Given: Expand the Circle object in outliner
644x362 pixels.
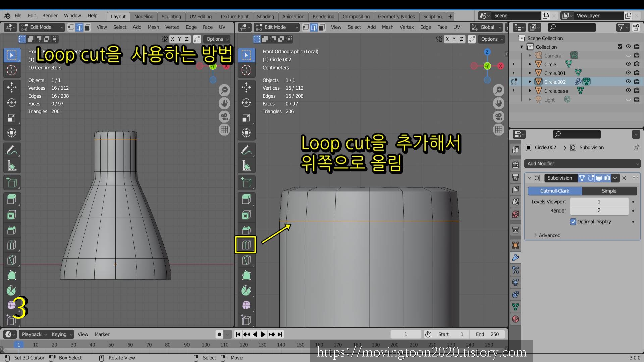Looking at the screenshot, I should tap(530, 64).
